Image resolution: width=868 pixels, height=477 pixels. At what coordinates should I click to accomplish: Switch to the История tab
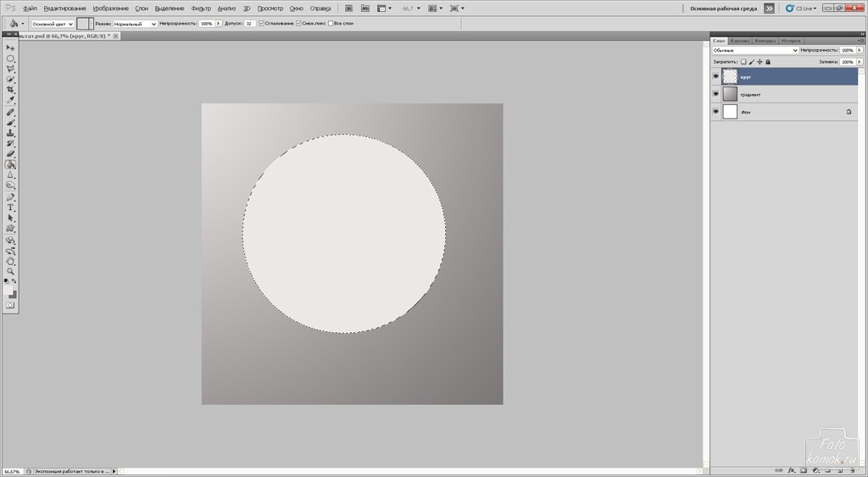click(x=791, y=41)
